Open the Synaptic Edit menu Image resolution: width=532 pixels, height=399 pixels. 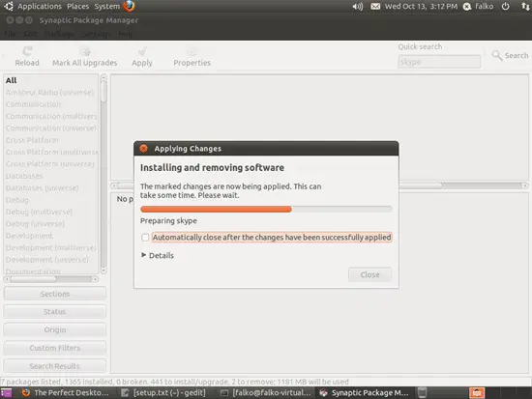30,34
